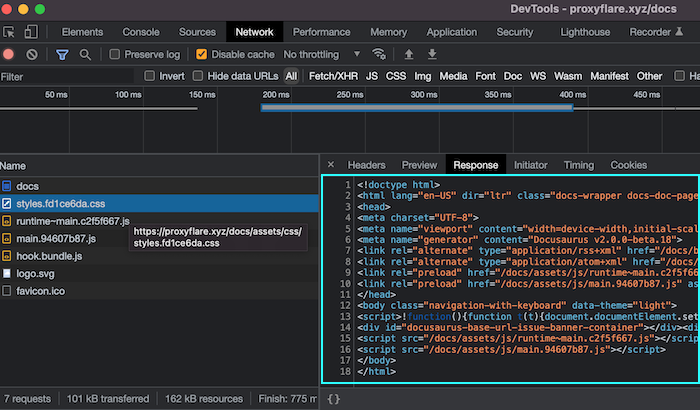Open the Performance tab
Screen dimensions: 700x410
pos(321,32)
